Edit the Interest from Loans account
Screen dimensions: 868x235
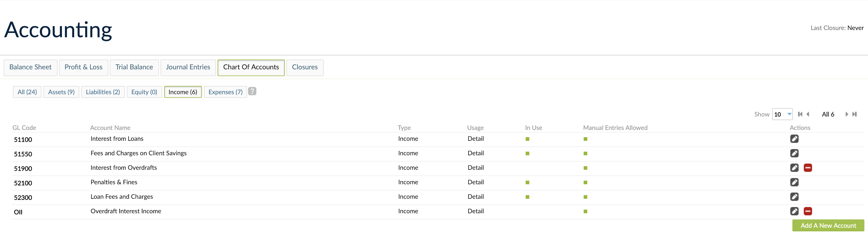(794, 139)
